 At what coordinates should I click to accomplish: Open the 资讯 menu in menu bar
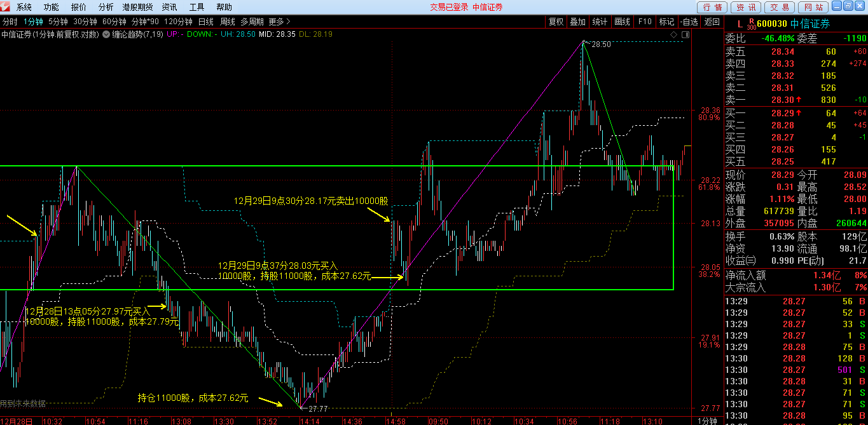[170, 7]
